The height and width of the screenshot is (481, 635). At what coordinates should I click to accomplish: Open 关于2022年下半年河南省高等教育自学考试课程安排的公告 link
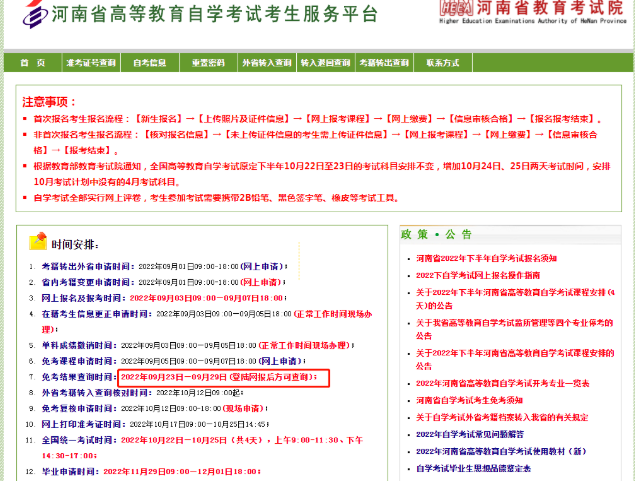pyautogui.click(x=515, y=360)
